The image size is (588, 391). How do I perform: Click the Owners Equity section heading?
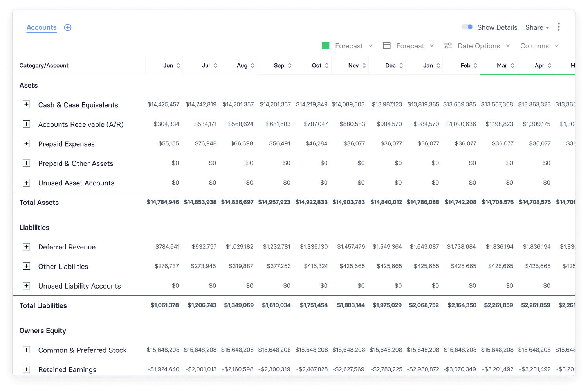(43, 331)
